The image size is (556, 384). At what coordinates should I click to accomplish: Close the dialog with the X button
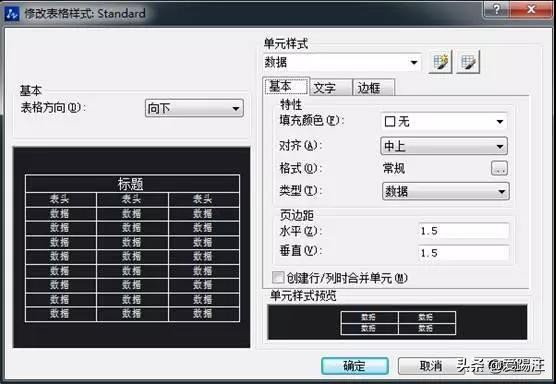point(531,10)
